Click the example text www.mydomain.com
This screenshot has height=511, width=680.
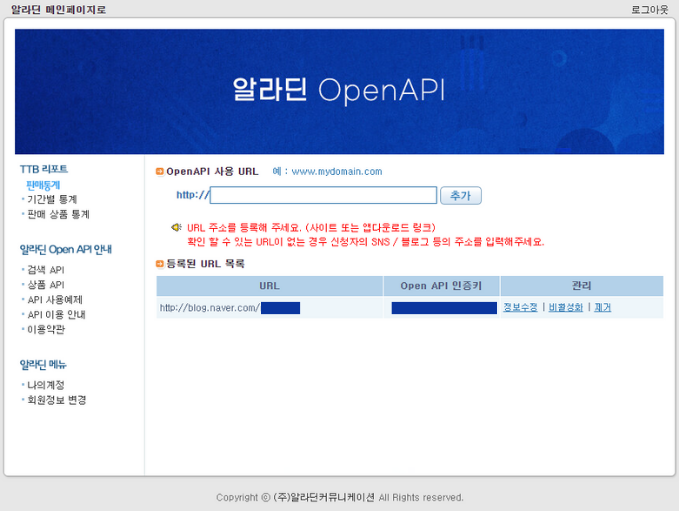(337, 172)
